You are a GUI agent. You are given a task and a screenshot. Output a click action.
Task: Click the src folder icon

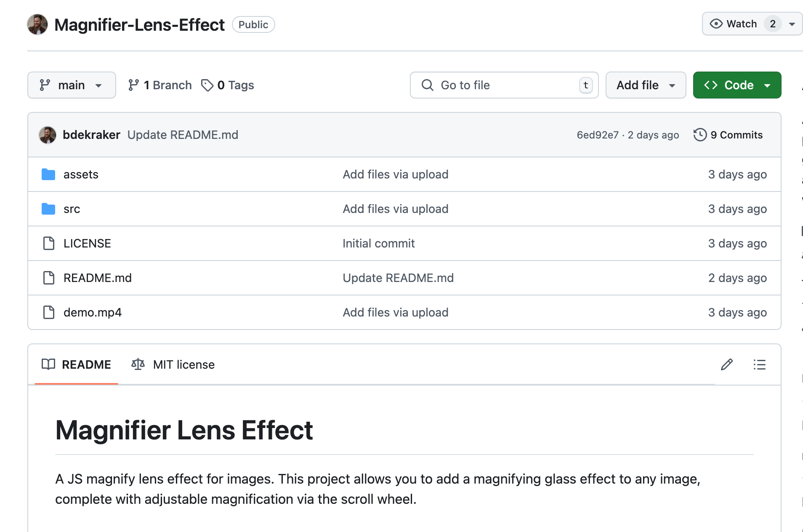pyautogui.click(x=48, y=209)
